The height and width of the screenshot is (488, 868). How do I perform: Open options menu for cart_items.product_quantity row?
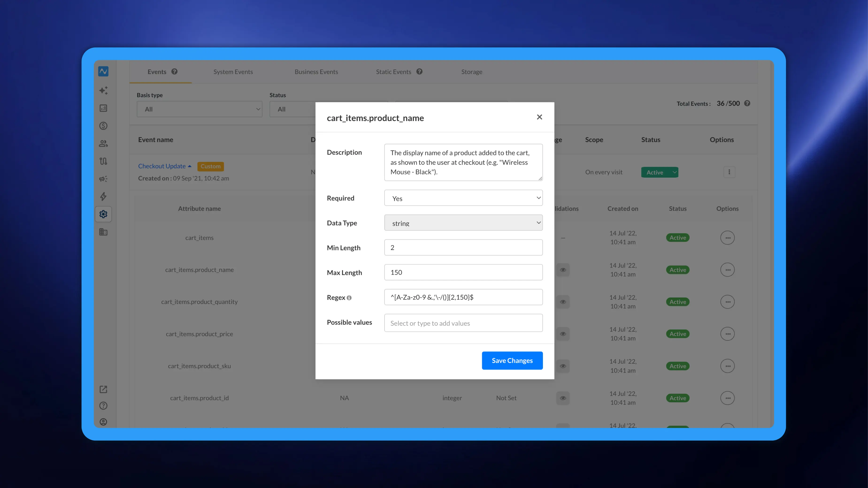tap(727, 302)
